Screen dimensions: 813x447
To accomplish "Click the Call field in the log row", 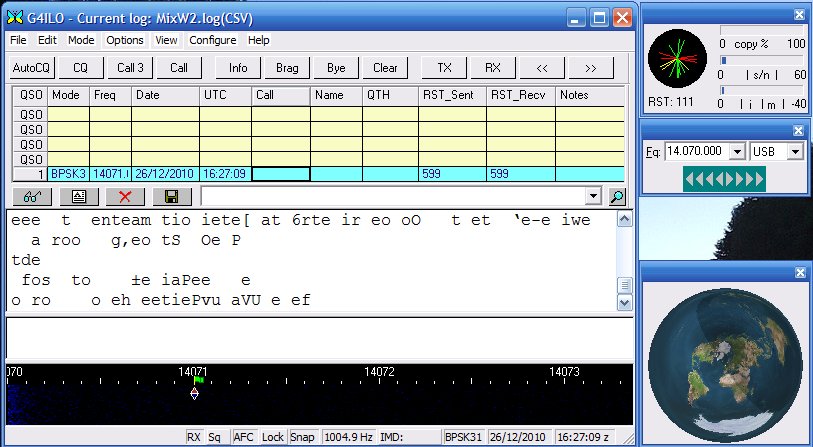I will click(280, 174).
